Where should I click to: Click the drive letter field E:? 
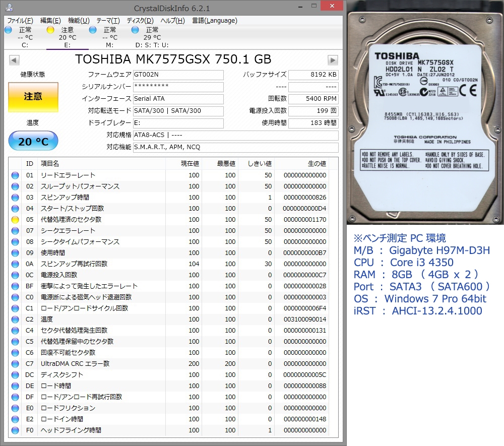[178, 123]
